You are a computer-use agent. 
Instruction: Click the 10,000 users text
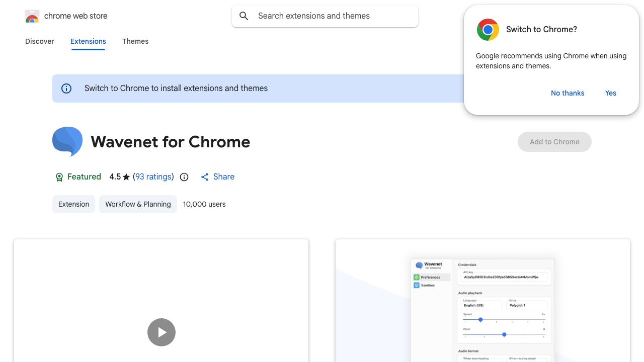[x=204, y=204]
